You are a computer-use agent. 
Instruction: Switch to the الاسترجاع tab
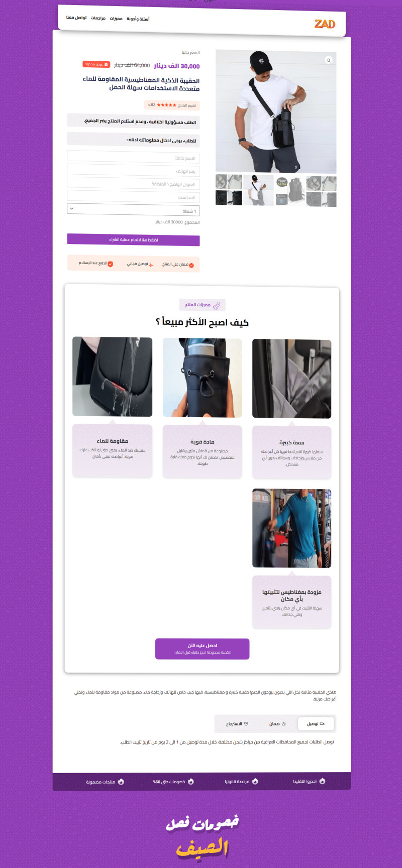coord(237,723)
